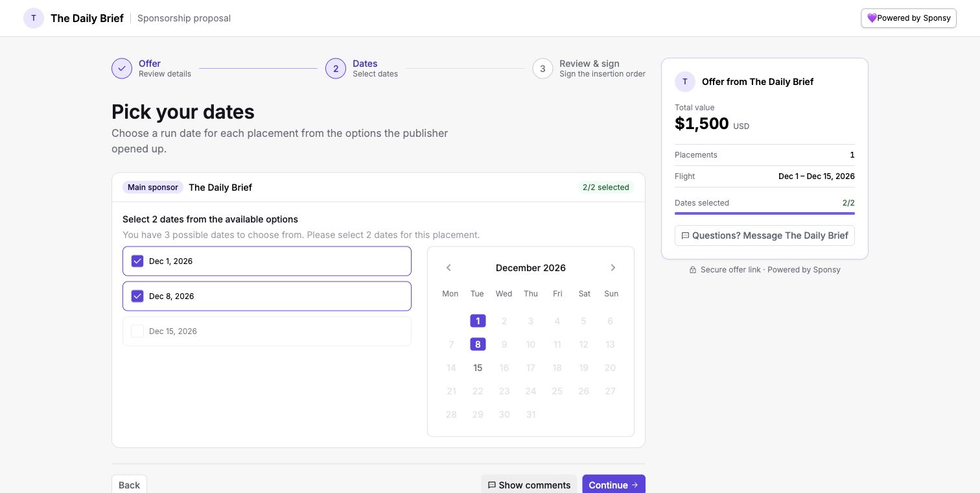The height and width of the screenshot is (493, 980).
Task: Click Select 2 dates from available options text
Action: [x=210, y=219]
